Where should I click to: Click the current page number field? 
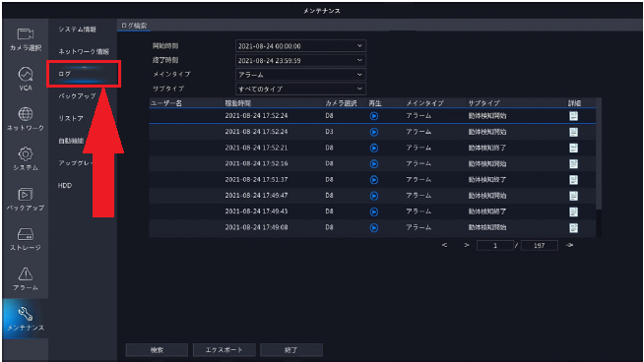pos(495,246)
